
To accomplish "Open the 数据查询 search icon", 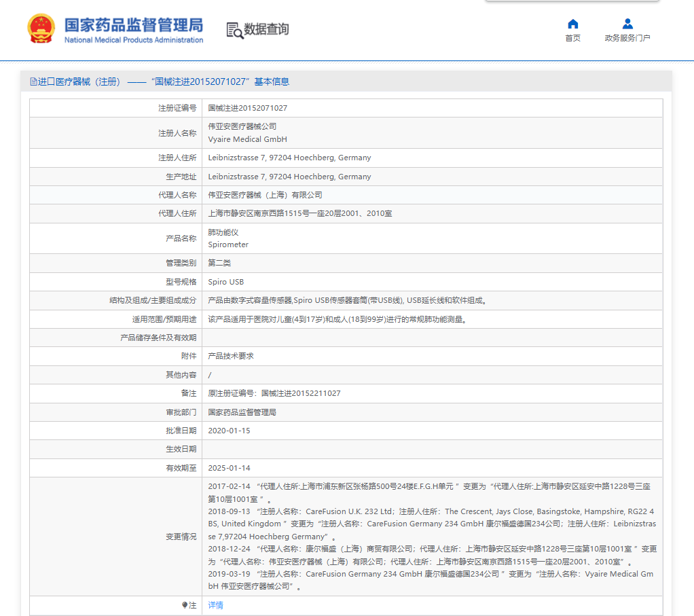I will point(234,31).
